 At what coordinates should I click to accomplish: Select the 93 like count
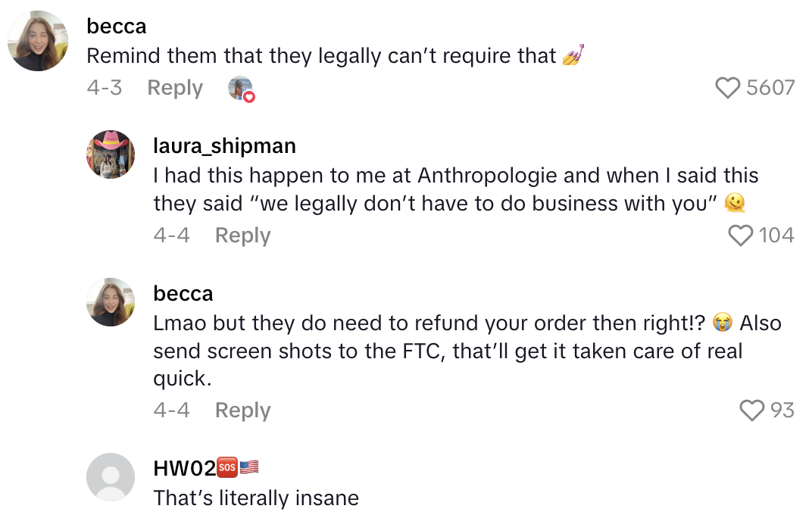(x=782, y=410)
